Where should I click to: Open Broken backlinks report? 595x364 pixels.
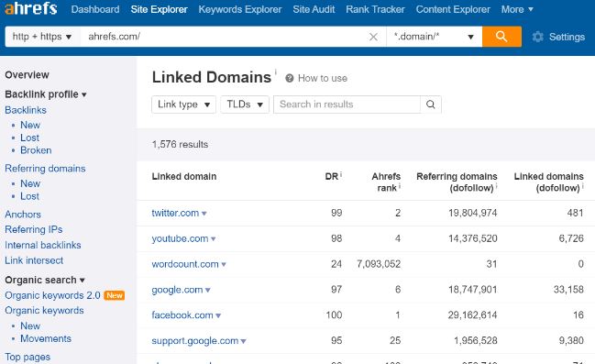point(36,150)
